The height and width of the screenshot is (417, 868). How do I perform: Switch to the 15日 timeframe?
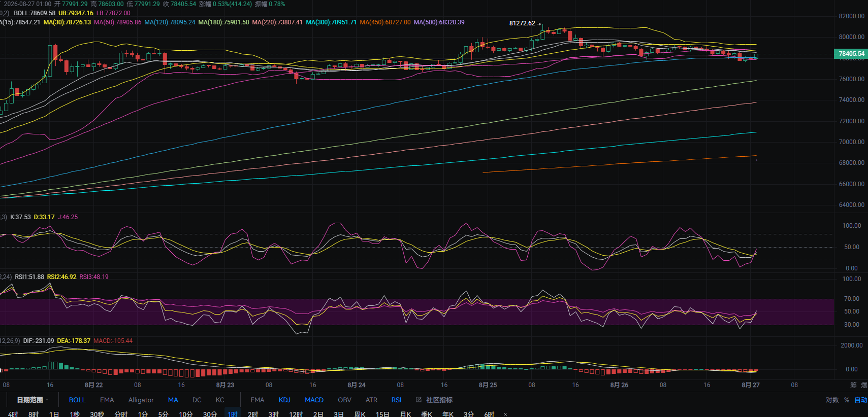click(382, 414)
